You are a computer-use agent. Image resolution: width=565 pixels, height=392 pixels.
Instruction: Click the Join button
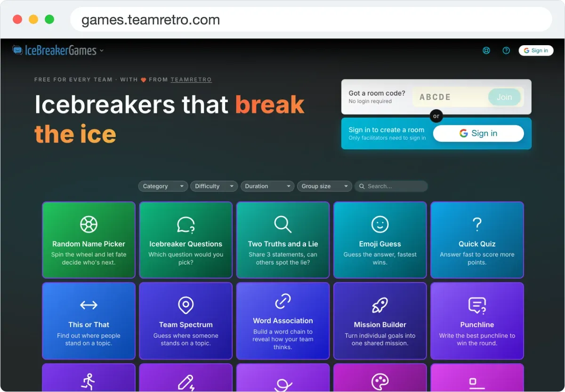[x=504, y=97]
